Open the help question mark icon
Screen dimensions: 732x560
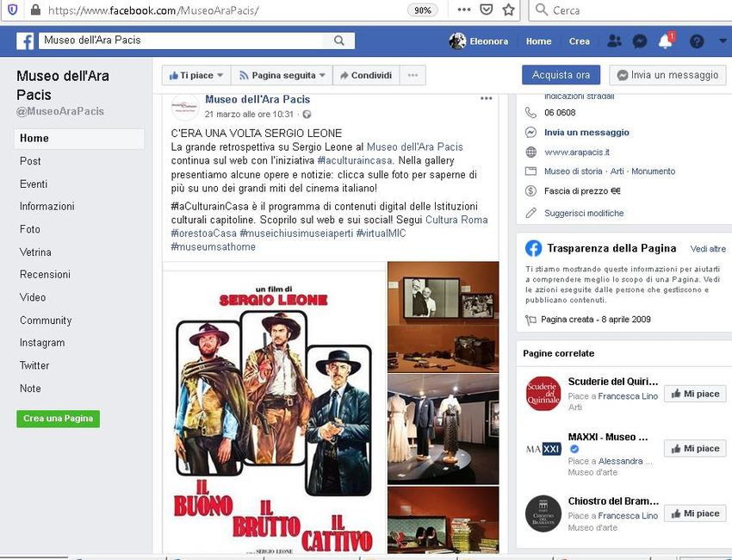696,40
